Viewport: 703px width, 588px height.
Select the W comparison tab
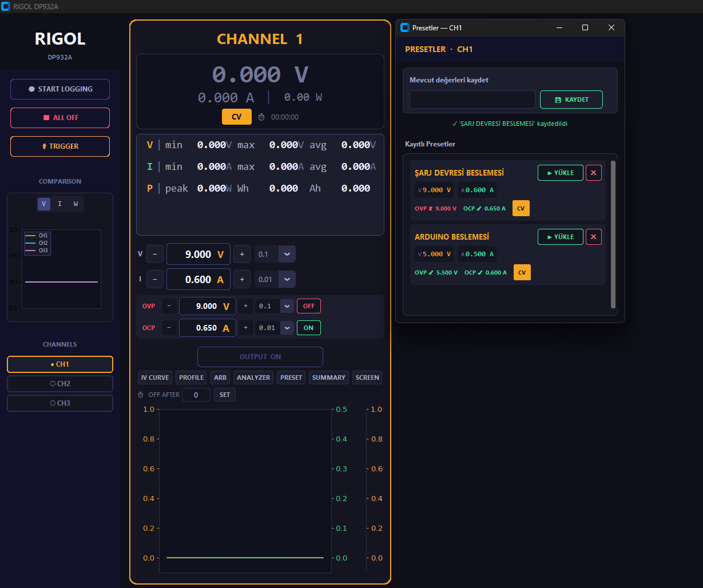(x=76, y=204)
